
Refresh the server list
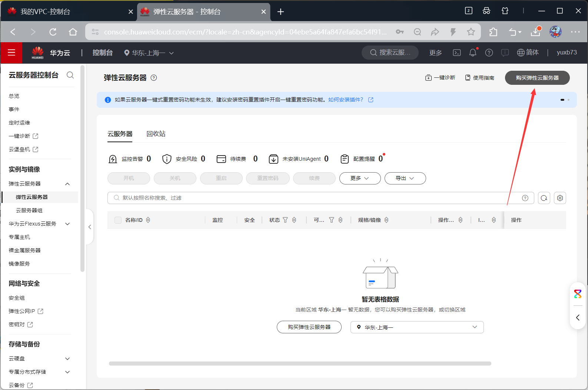point(544,198)
